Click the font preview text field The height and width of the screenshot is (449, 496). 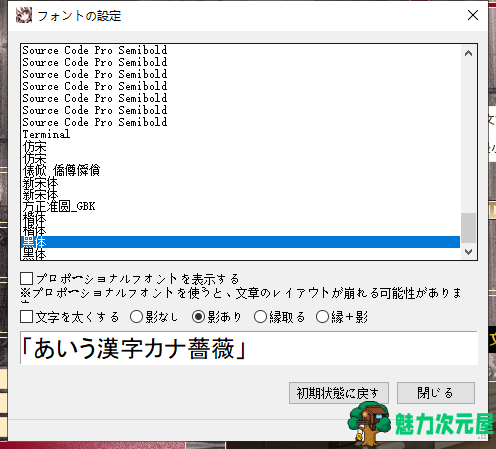249,348
